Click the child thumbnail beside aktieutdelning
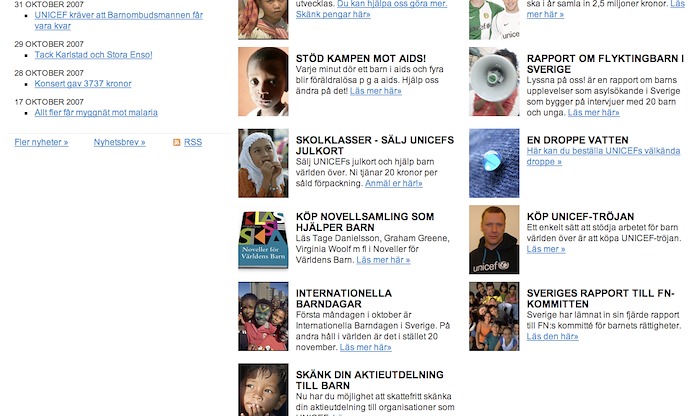 (263, 390)
